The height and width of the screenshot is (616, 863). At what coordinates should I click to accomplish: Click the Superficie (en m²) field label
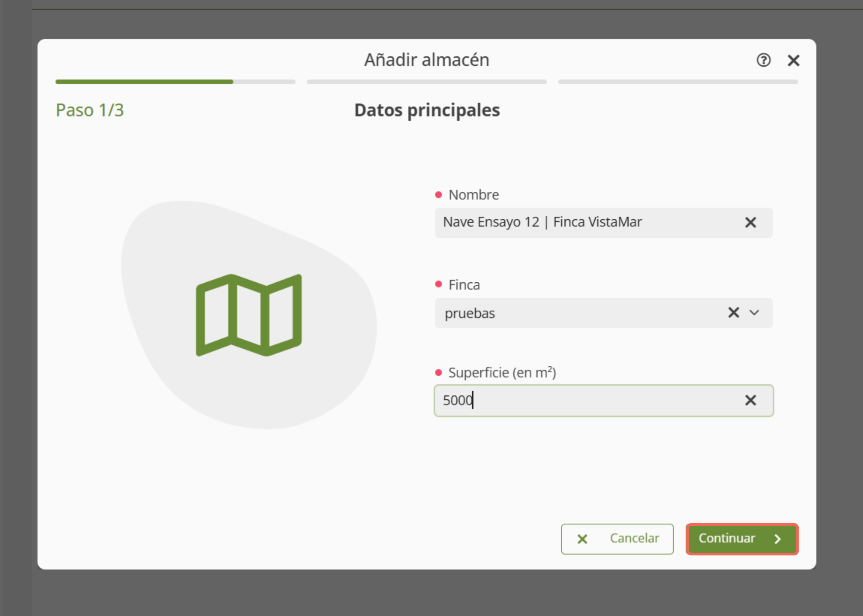[x=502, y=373]
